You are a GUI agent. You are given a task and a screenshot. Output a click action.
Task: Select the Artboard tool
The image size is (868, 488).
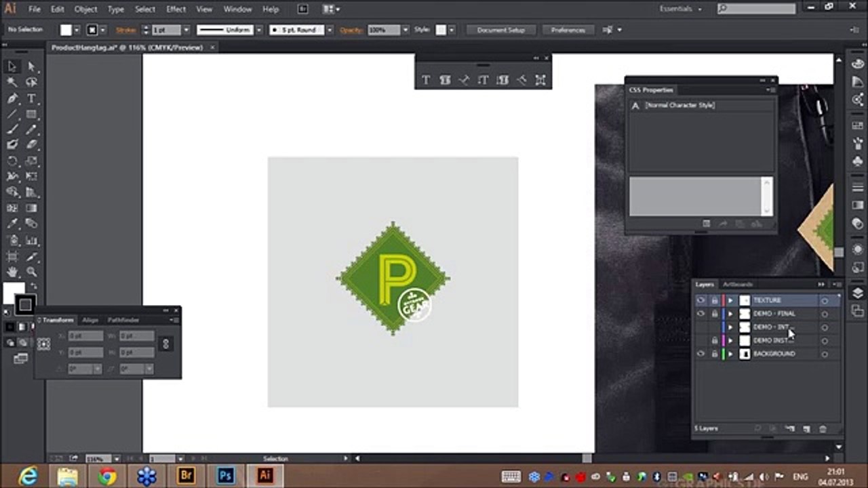pyautogui.click(x=12, y=256)
